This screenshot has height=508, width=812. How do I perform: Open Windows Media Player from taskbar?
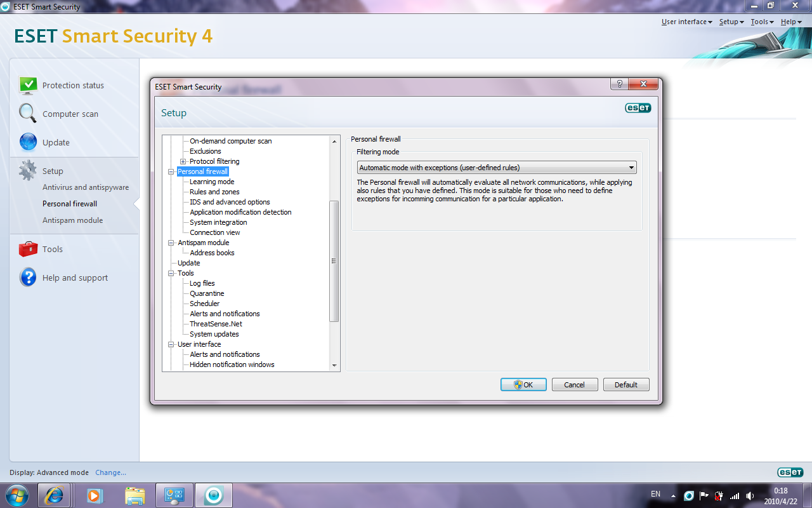(95, 495)
